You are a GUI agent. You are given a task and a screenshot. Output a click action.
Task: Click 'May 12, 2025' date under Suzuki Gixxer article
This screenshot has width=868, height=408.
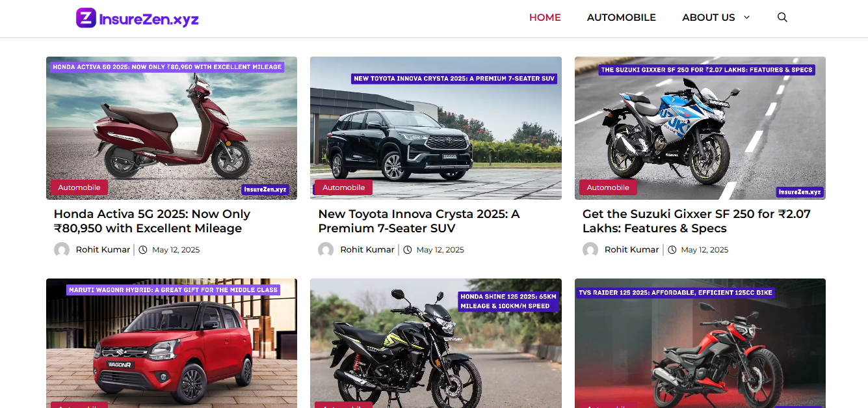[x=705, y=250]
